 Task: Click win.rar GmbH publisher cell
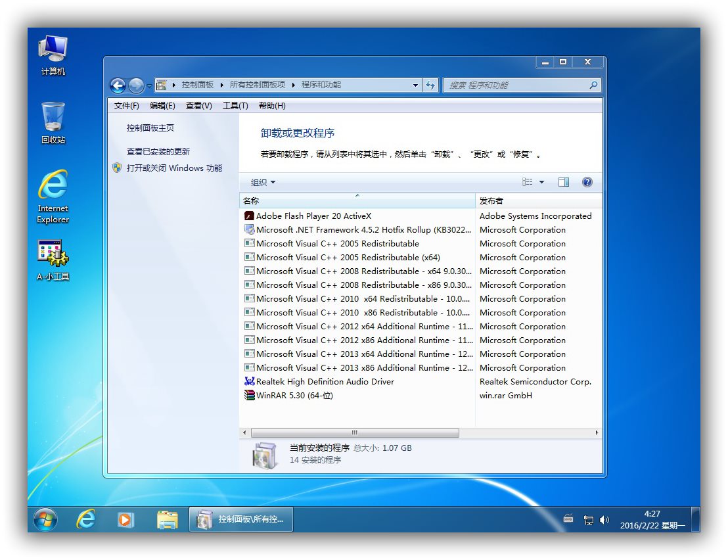click(x=506, y=396)
